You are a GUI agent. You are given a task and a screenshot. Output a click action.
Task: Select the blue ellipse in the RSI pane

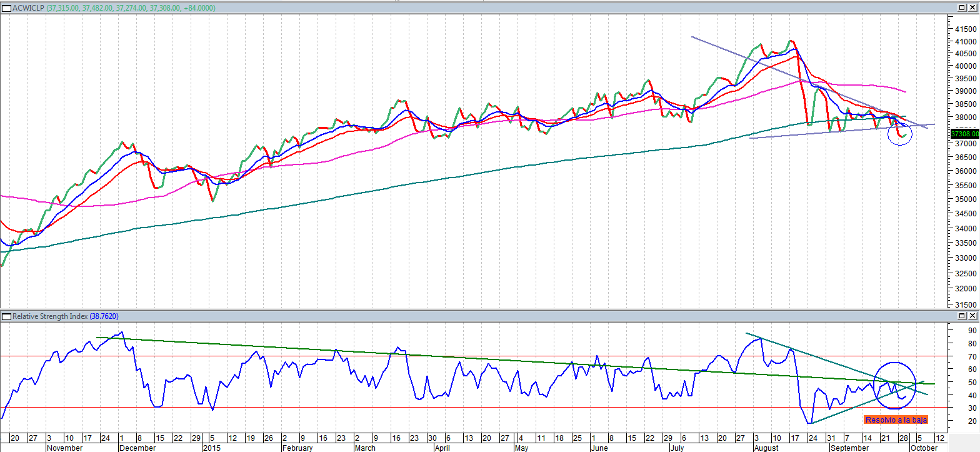[x=895, y=386]
